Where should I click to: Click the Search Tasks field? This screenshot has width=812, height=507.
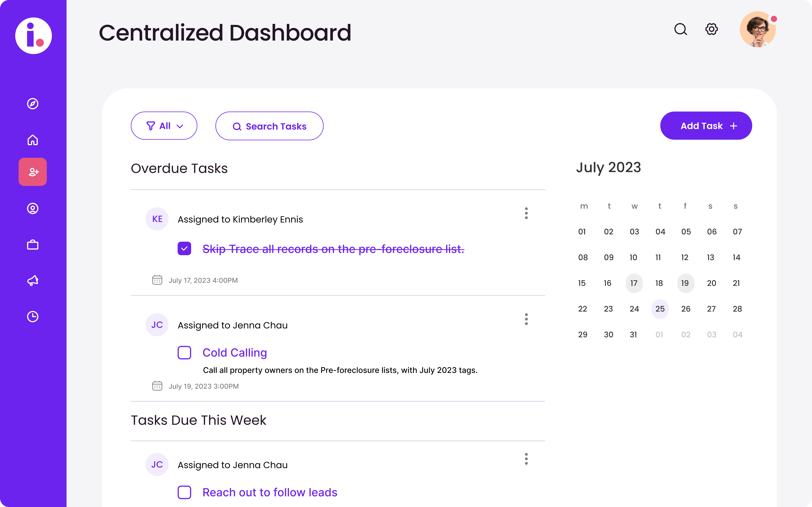click(269, 126)
